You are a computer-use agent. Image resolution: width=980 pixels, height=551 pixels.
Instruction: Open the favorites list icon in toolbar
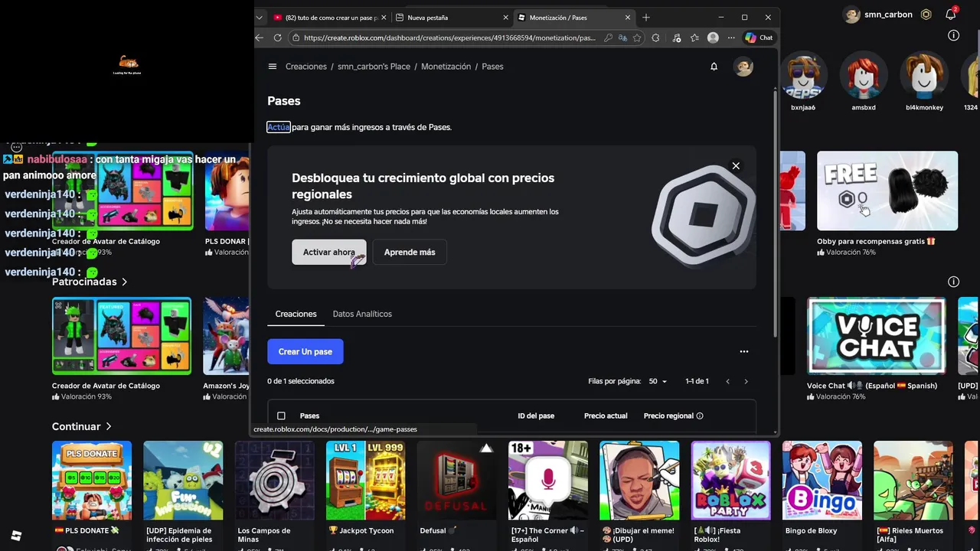click(x=694, y=37)
